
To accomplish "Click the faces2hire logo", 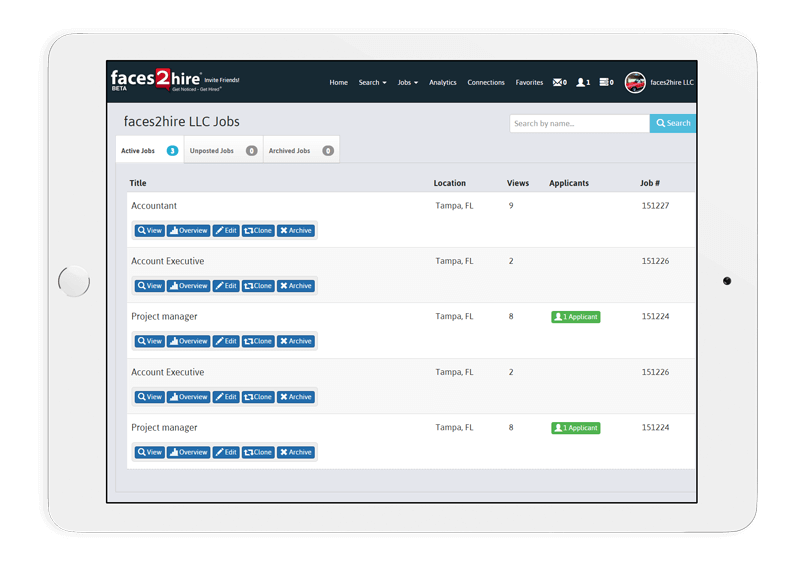I will coord(157,81).
